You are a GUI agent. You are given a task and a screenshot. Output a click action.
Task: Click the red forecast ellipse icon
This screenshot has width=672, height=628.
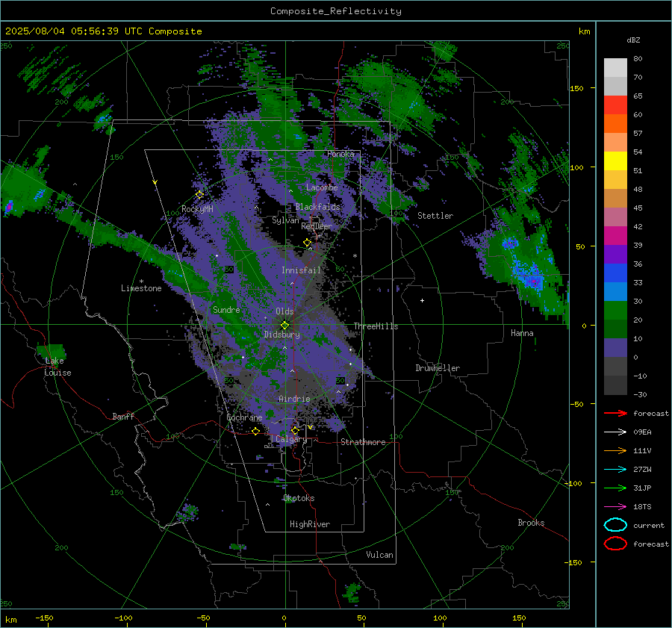(x=615, y=544)
